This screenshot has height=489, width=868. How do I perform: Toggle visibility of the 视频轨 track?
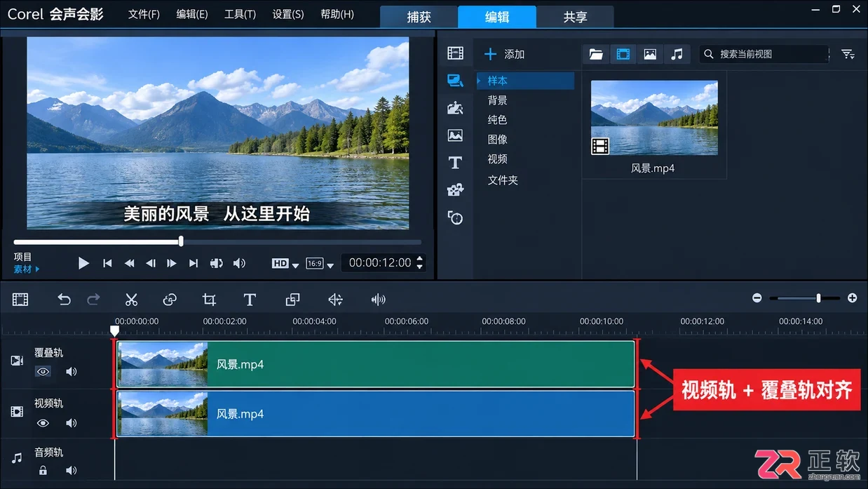pyautogui.click(x=43, y=423)
